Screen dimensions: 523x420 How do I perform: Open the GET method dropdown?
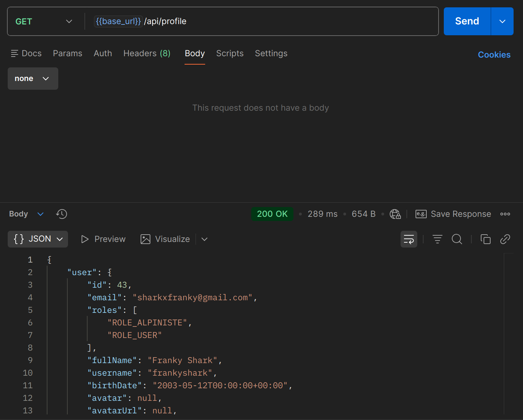pyautogui.click(x=44, y=21)
